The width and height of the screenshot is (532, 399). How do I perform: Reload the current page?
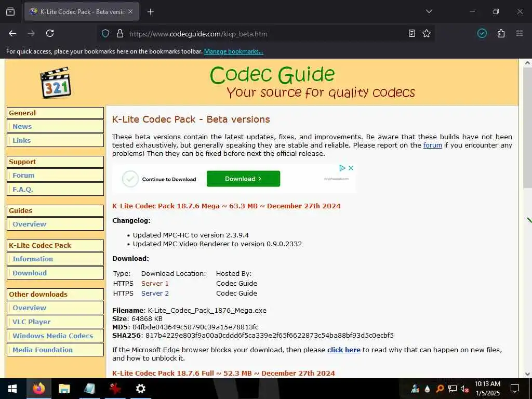(x=50, y=33)
